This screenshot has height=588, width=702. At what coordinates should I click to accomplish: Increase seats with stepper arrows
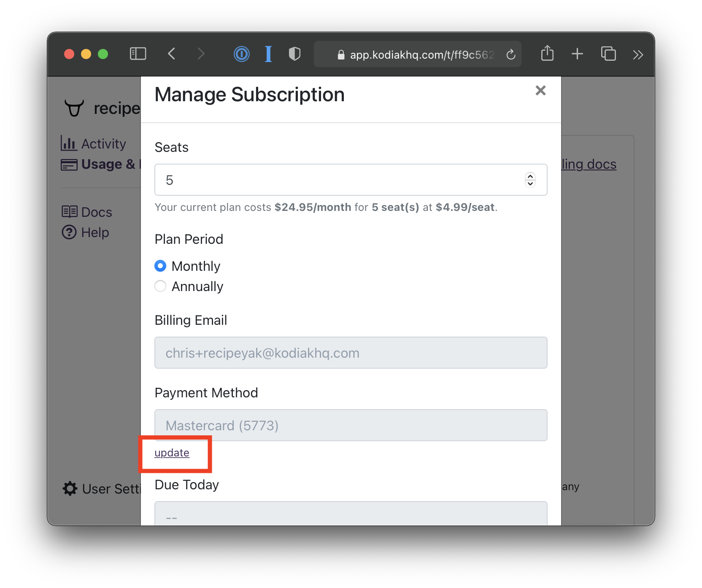530,176
